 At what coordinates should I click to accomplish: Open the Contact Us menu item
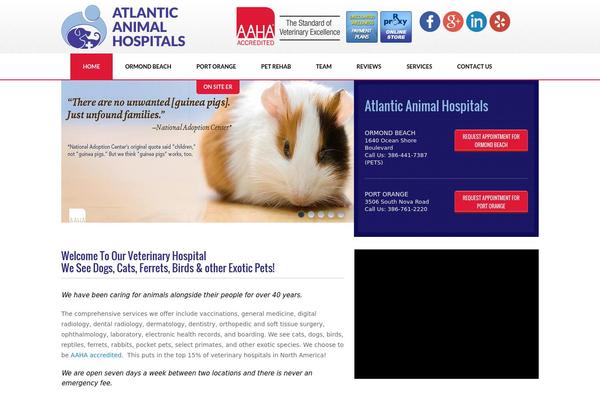[474, 67]
